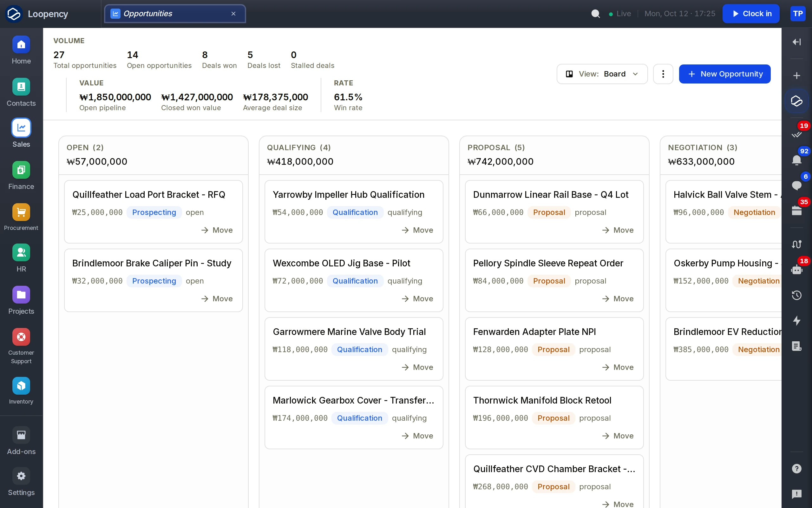Move the Wexcombe OLED Jig Base deal
Screen dimensions: 812x508
pos(417,299)
